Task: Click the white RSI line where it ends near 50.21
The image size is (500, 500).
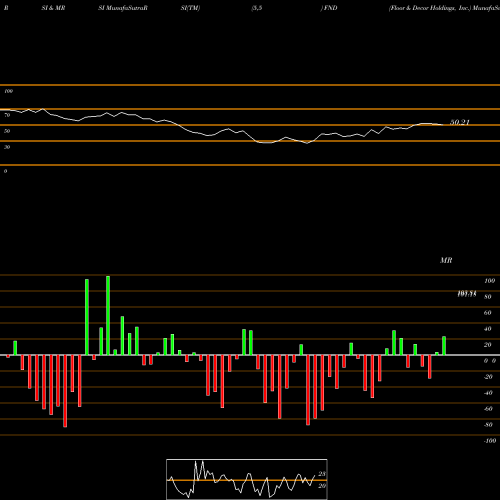Action: coord(443,125)
